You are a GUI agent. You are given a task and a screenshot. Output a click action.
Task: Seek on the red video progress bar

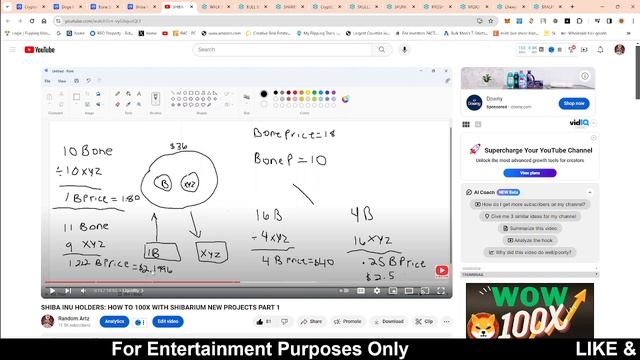tap(142, 282)
